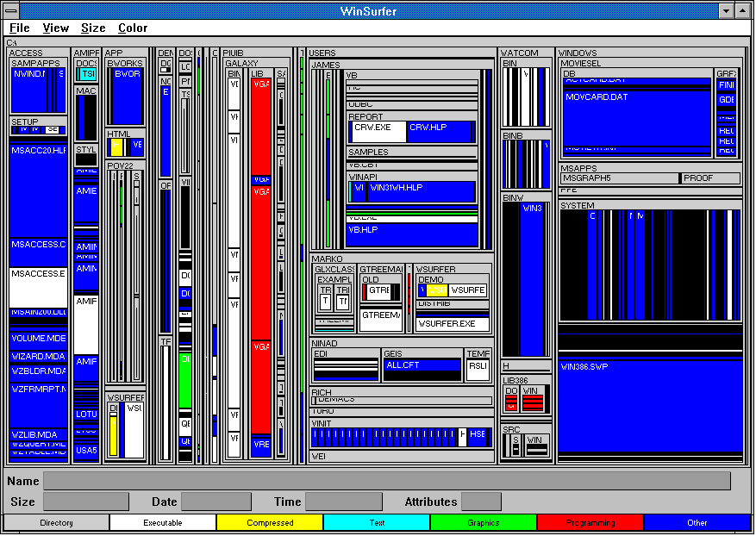Select the PROOF directory block
This screenshot has height=536, width=756.
coord(710,178)
